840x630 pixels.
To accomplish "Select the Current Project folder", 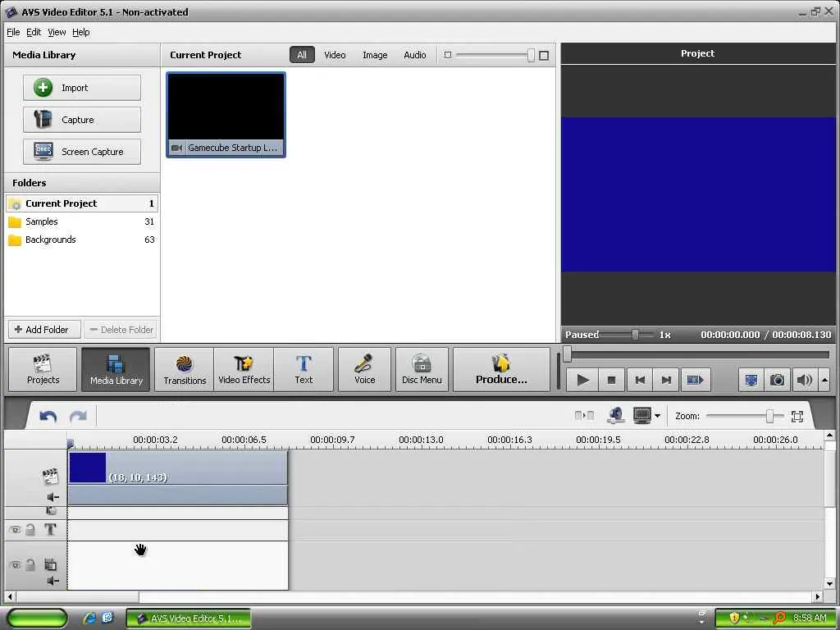I will click(x=82, y=203).
